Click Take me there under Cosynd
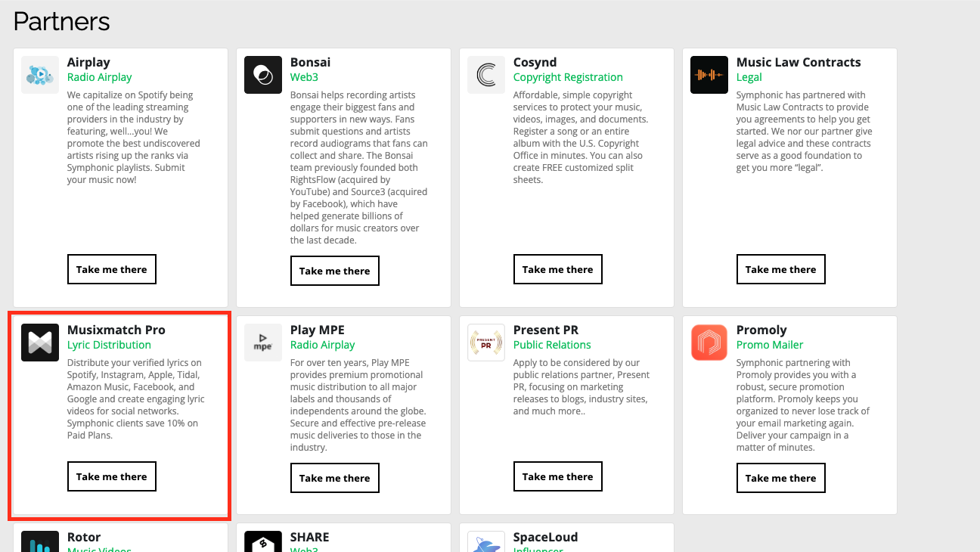 pos(558,269)
